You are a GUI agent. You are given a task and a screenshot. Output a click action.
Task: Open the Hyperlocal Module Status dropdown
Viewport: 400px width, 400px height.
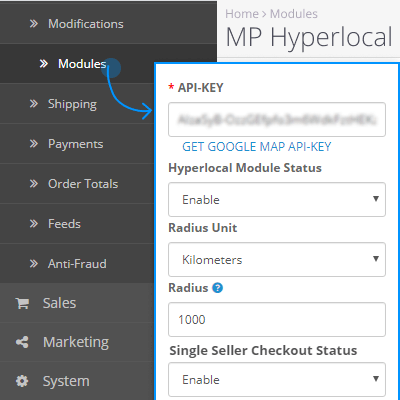(x=277, y=199)
